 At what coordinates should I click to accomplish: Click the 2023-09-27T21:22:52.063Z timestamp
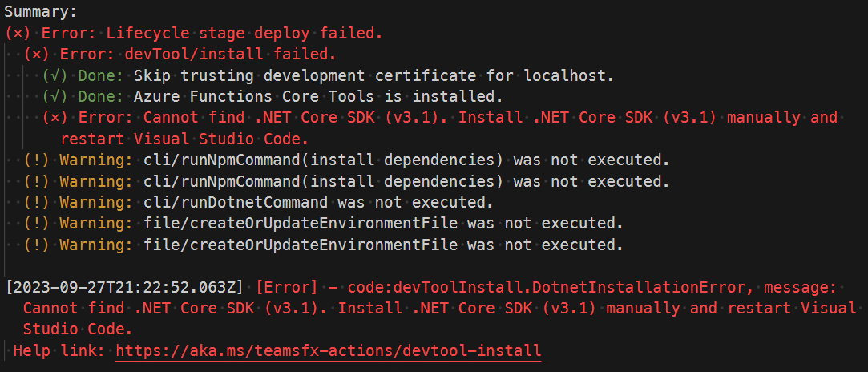126,286
